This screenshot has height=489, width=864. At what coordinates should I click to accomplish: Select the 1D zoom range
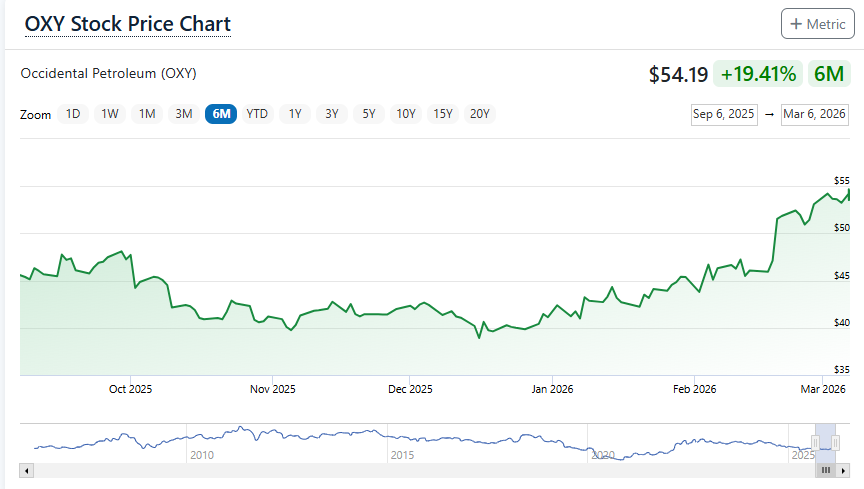(73, 114)
